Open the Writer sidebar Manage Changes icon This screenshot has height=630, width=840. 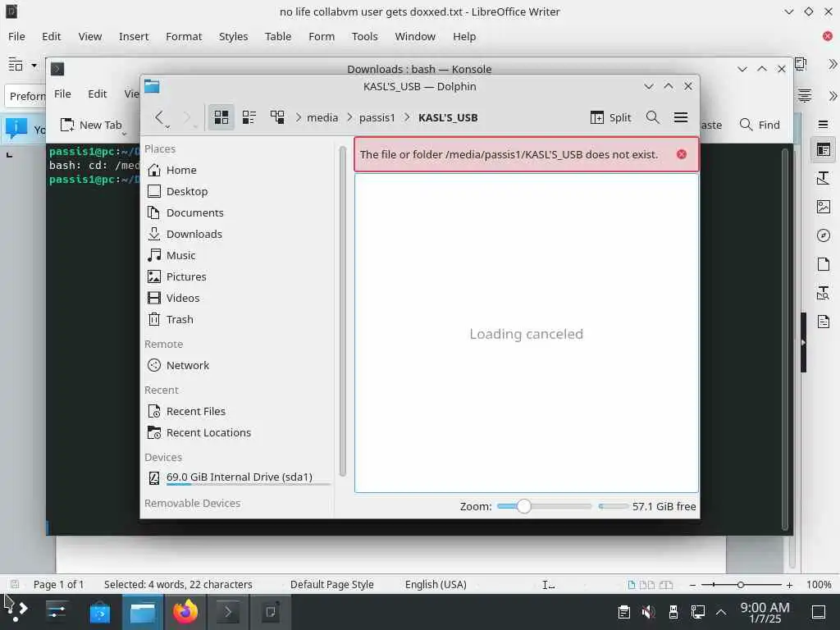[x=824, y=322]
